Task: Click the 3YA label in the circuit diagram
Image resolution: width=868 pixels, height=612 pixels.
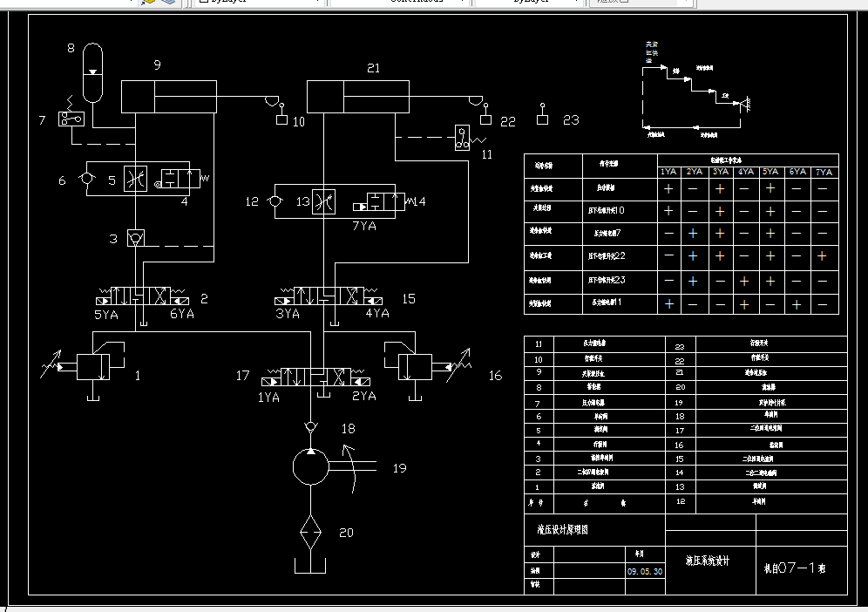Action: tap(288, 314)
